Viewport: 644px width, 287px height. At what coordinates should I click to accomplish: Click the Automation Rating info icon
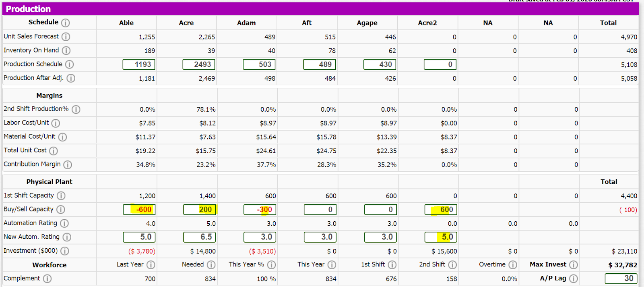coord(64,223)
